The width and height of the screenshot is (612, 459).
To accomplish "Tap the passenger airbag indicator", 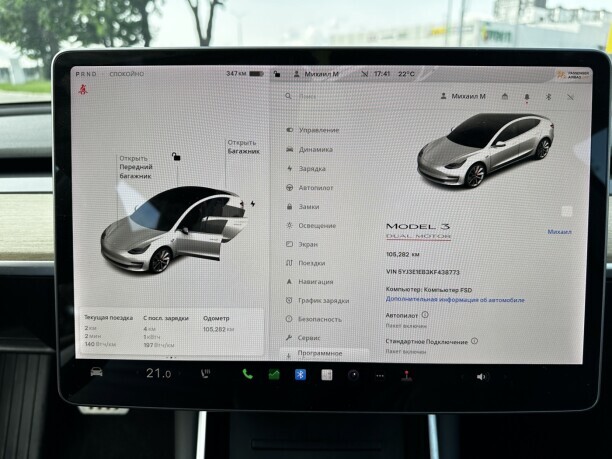I will point(573,75).
